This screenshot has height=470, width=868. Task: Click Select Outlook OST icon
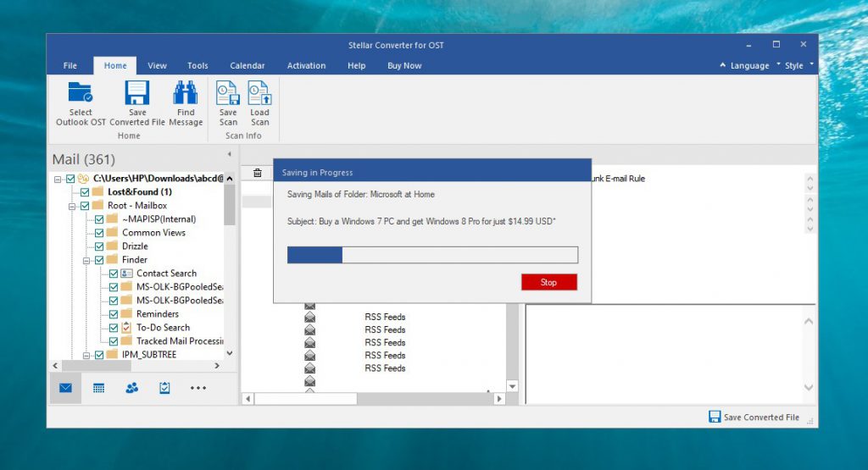(x=81, y=92)
